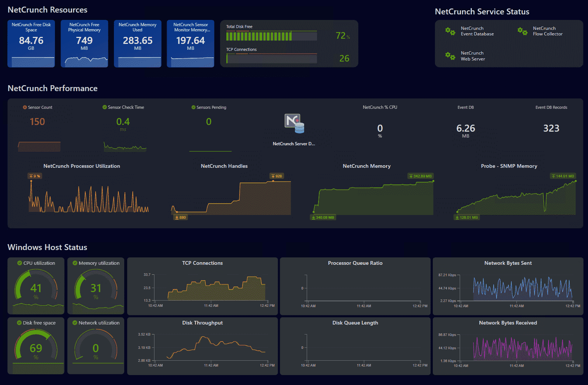Viewport: 588px width, 385px height.
Task: Open the NetCrunch Sensor Monitor Memory tile
Action: coord(191,44)
